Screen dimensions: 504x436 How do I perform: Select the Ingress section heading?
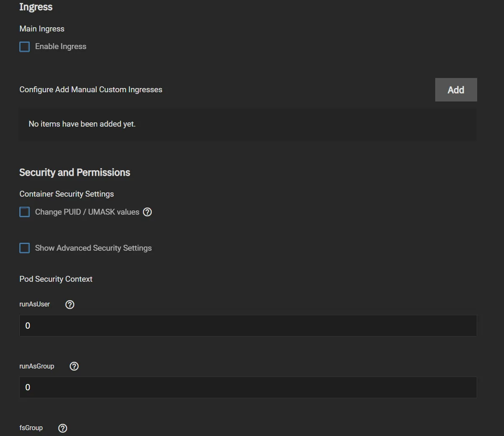pyautogui.click(x=36, y=7)
